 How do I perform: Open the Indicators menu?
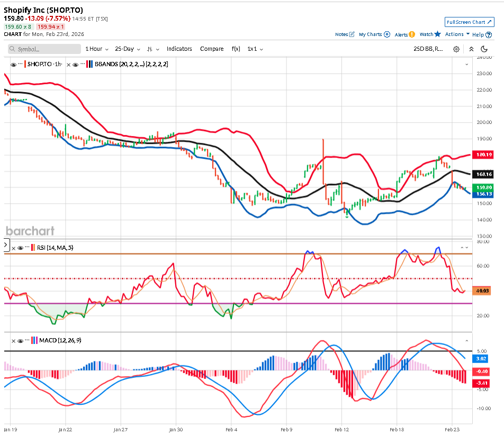click(x=179, y=49)
